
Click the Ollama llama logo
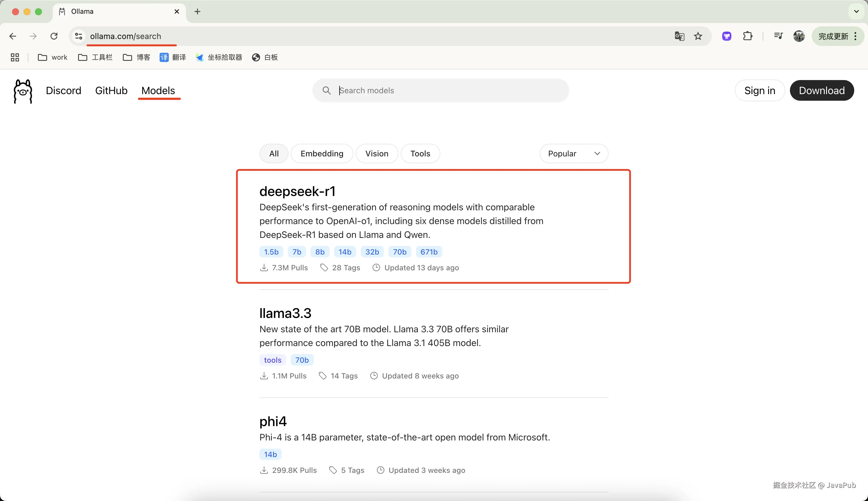coord(23,91)
